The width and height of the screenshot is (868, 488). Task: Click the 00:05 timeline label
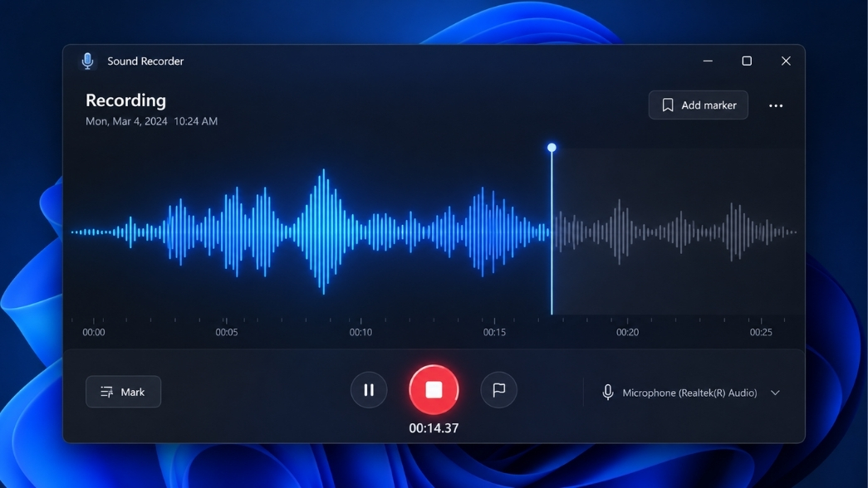tap(227, 332)
